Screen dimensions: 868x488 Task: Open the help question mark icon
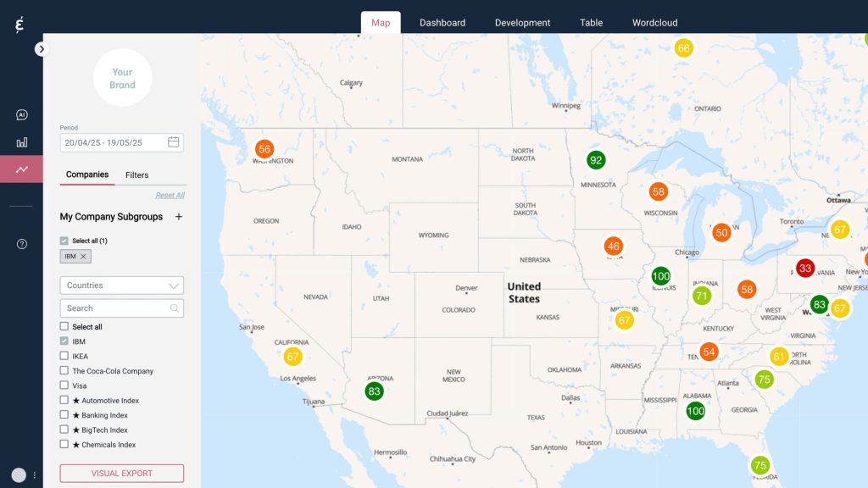22,244
